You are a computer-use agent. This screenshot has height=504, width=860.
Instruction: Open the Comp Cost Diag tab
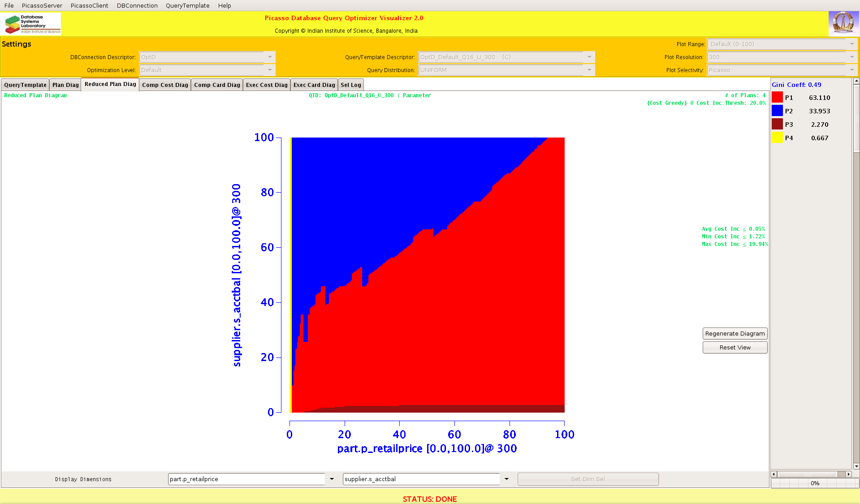point(165,85)
